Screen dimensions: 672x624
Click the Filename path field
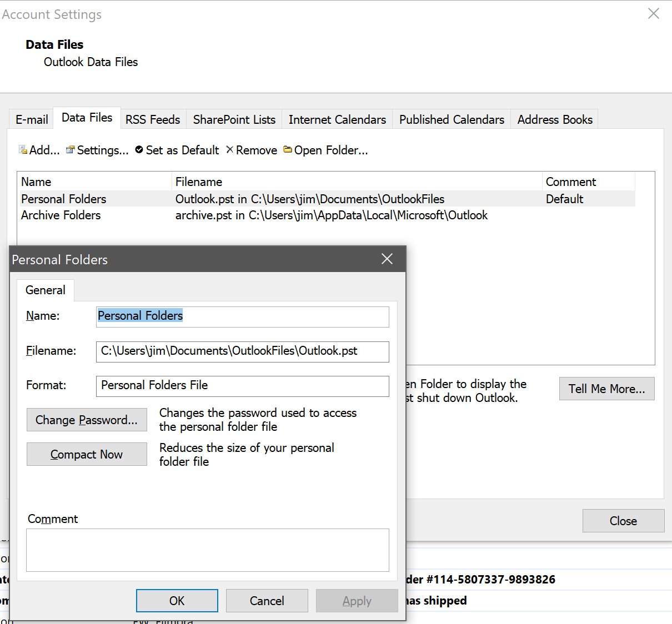click(243, 351)
